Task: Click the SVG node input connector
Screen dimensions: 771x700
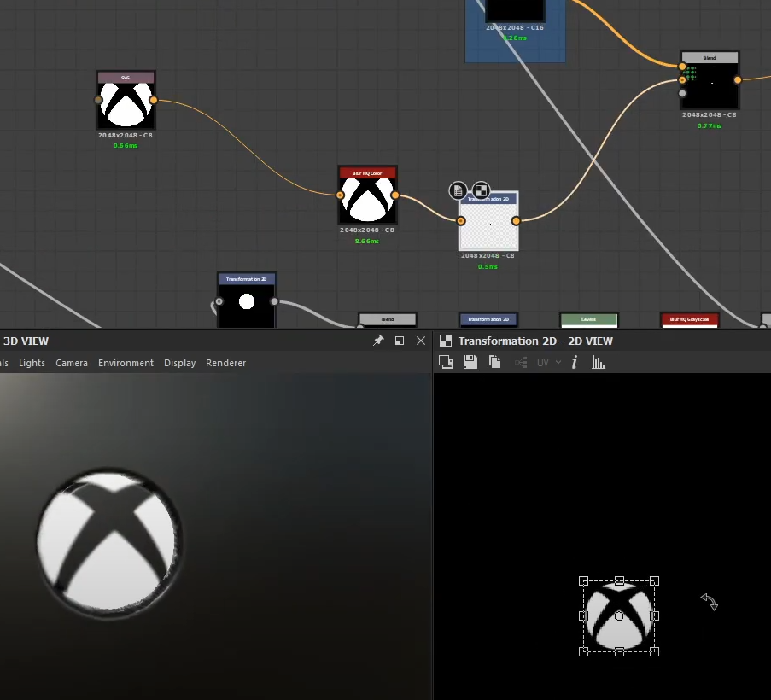Action: [98, 100]
